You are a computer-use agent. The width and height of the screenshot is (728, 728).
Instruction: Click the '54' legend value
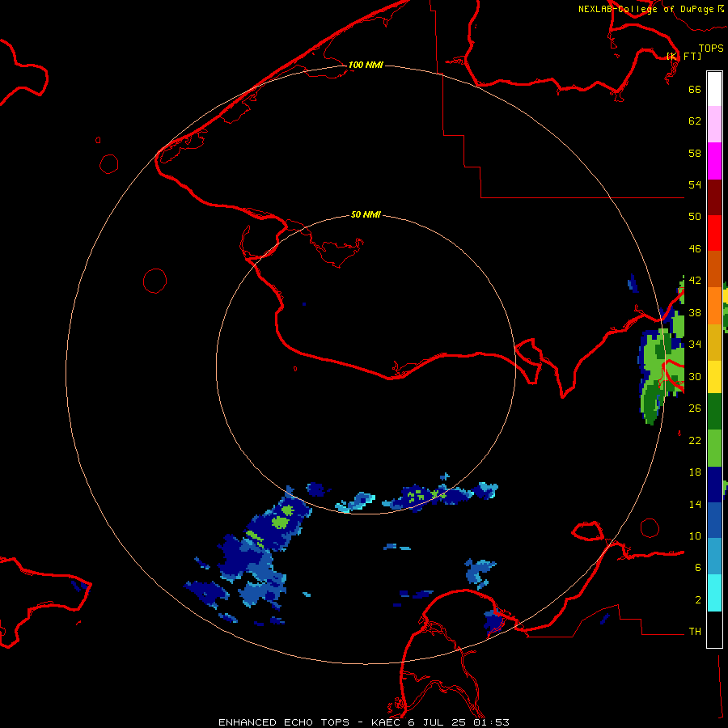[695, 184]
